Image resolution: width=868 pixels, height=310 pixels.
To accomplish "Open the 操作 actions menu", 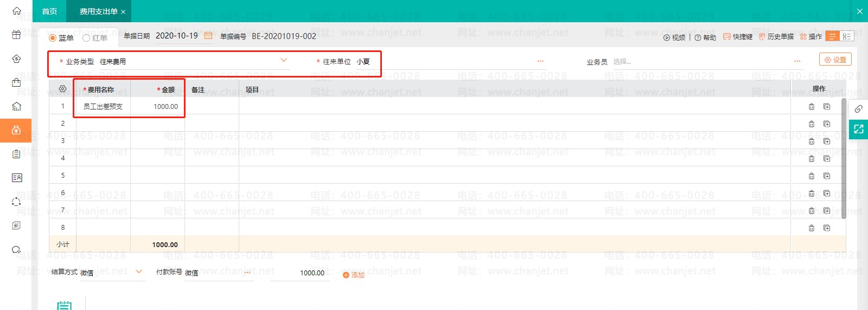I will pyautogui.click(x=811, y=37).
